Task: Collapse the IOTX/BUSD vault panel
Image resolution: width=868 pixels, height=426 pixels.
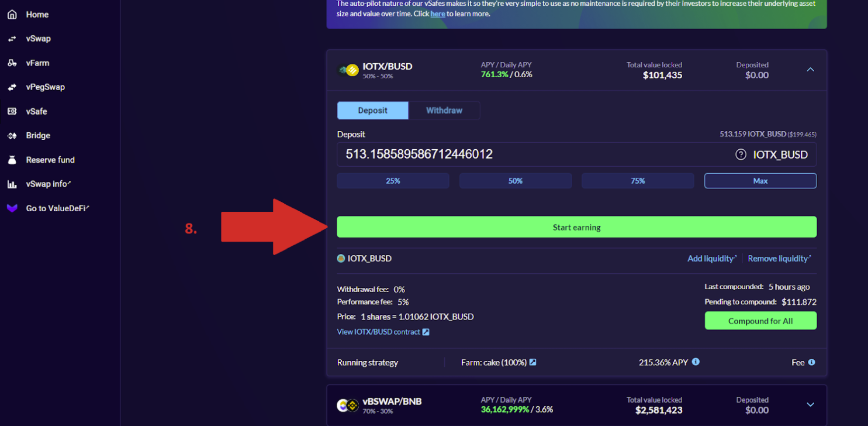Action: pos(810,70)
